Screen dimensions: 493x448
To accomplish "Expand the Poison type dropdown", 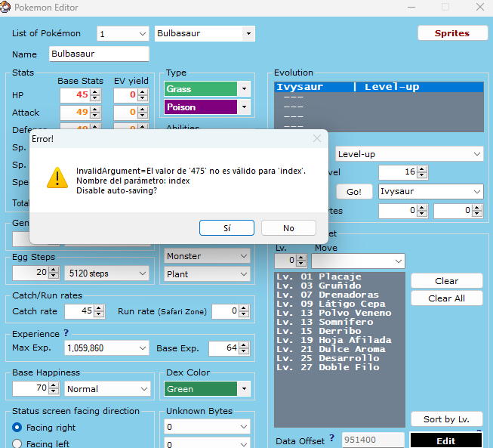I will coord(243,107).
